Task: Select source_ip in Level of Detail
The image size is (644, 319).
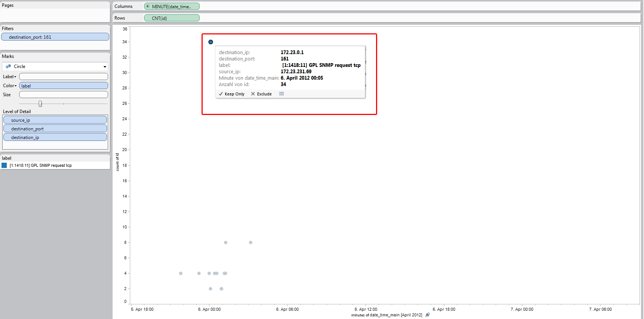Action: pyautogui.click(x=55, y=120)
